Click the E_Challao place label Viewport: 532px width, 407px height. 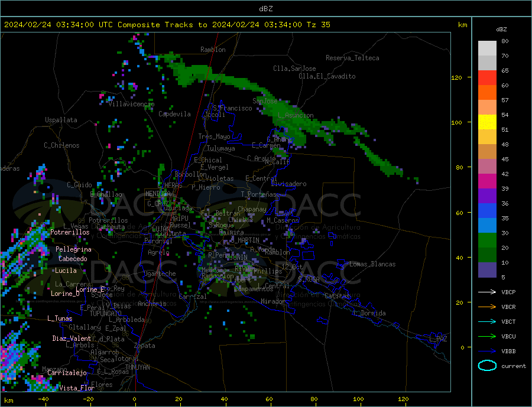[106, 195]
